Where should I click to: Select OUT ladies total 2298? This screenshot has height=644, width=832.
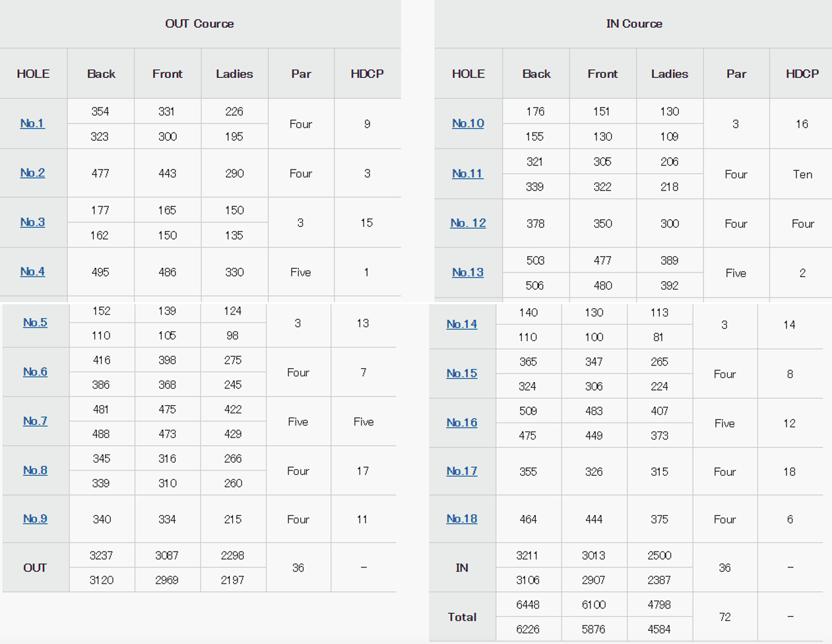[x=233, y=556]
